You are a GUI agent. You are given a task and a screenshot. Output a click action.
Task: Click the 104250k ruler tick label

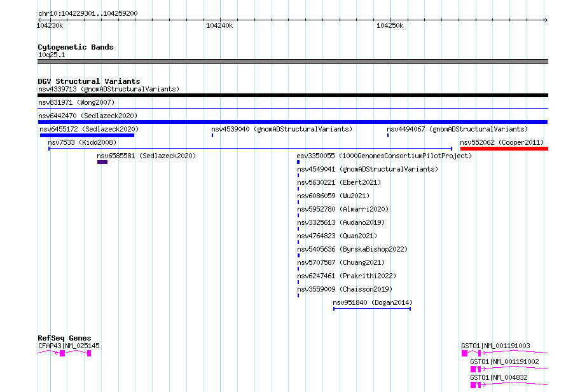click(390, 25)
